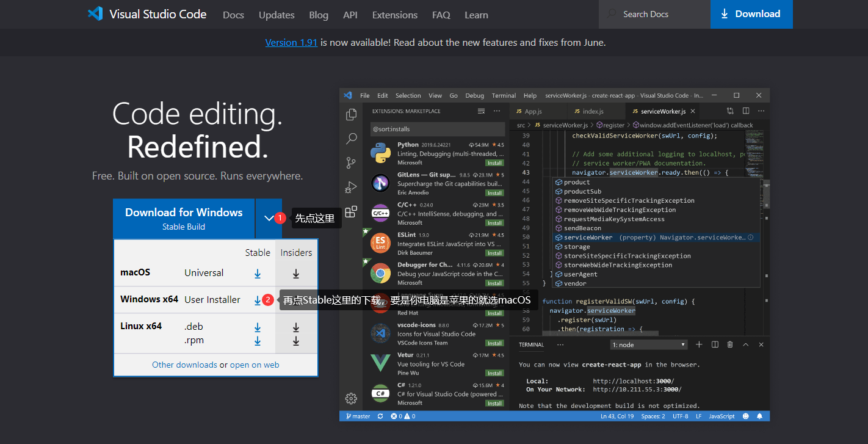
Task: Click the errors and warnings count in the status bar
Action: click(403, 416)
